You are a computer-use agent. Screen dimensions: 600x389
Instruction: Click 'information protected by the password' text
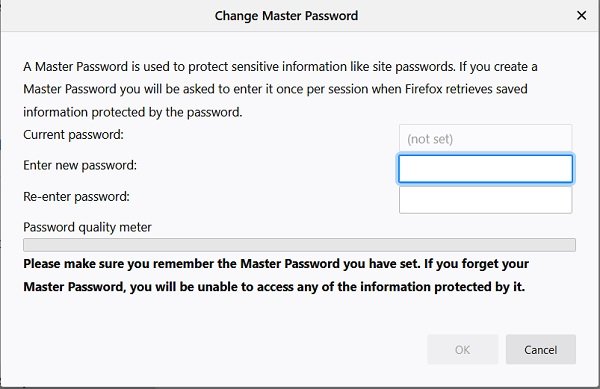[x=133, y=112]
